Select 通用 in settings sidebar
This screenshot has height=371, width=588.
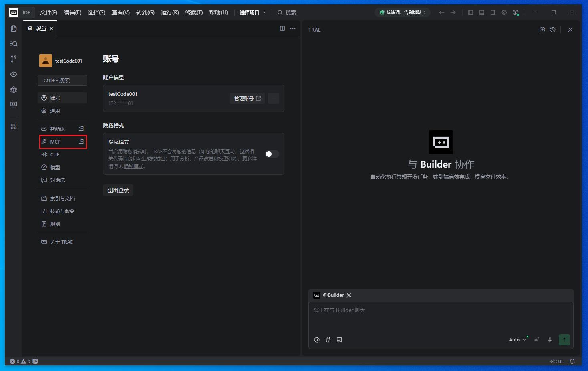pos(62,111)
